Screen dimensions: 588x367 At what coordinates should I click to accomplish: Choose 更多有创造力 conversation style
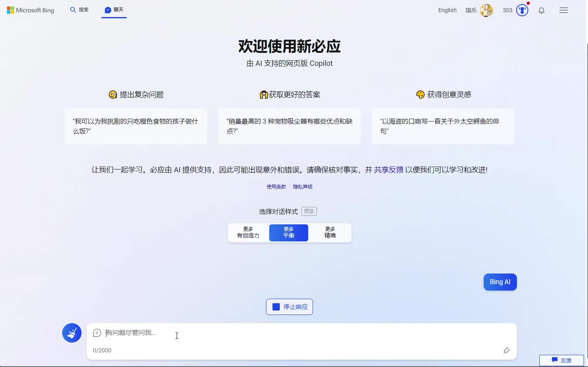tap(248, 232)
